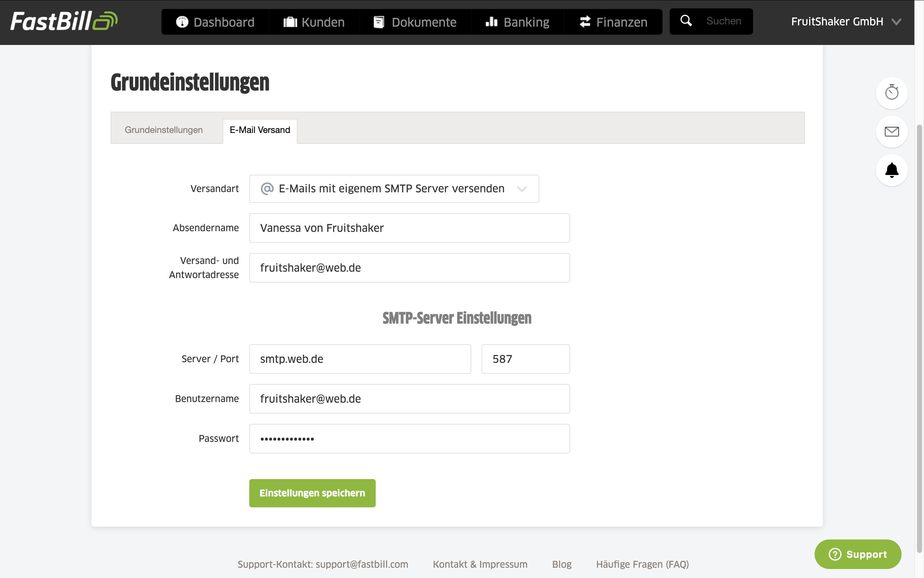Focus the Benutzername field
This screenshot has width=924, height=578.
[x=409, y=399]
